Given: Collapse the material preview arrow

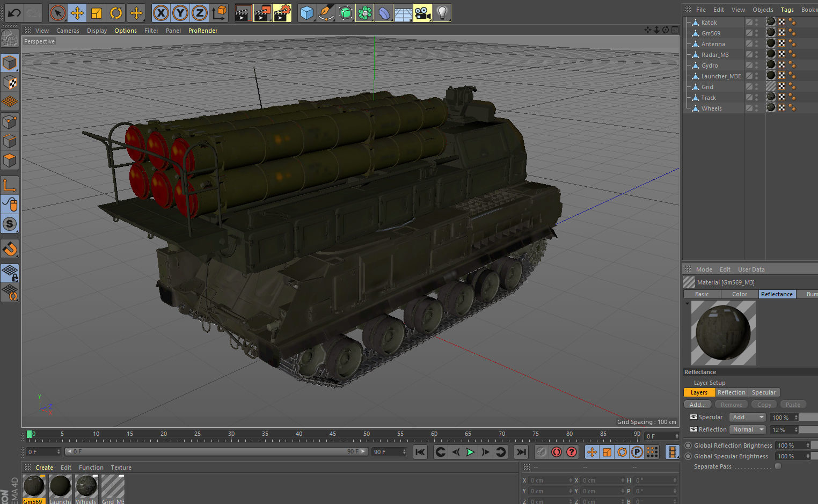Looking at the screenshot, I should tap(687, 304).
